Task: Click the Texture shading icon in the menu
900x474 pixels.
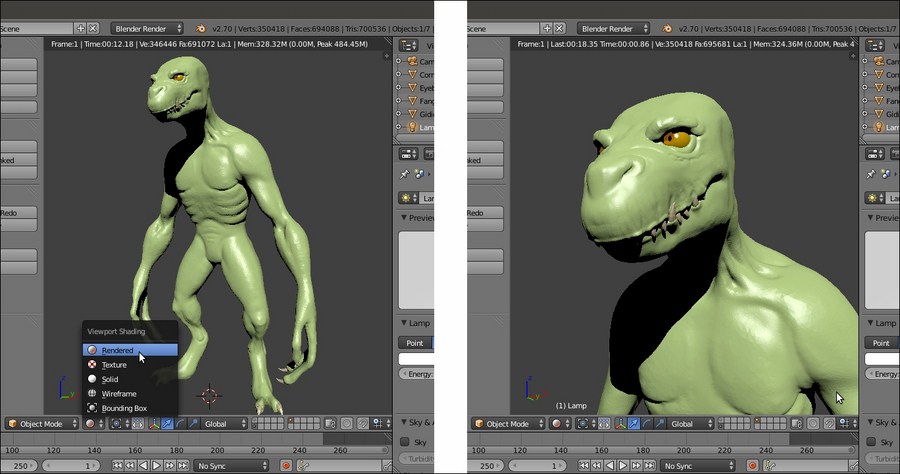Action: [x=93, y=365]
